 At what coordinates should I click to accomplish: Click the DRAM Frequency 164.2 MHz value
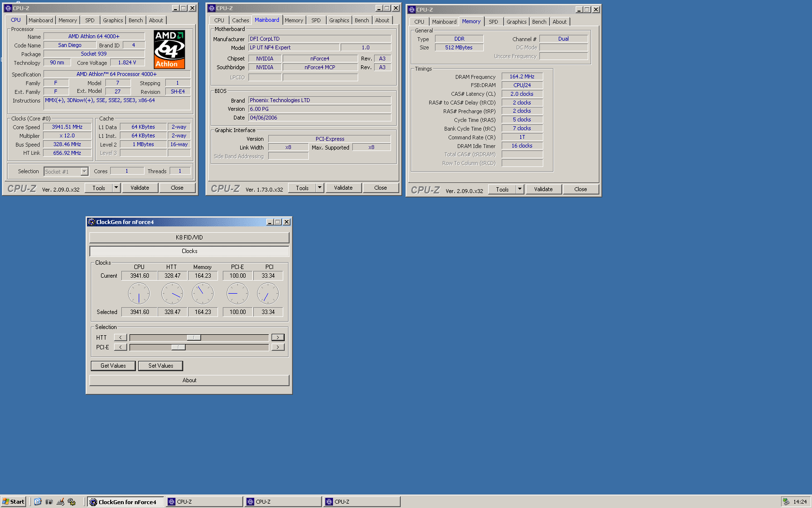coord(522,76)
